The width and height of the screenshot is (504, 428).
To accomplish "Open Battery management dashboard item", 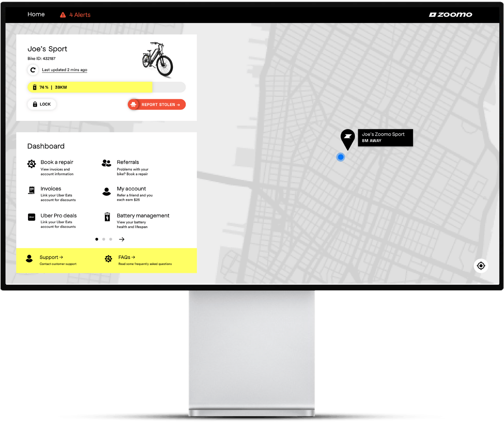I will 143,216.
